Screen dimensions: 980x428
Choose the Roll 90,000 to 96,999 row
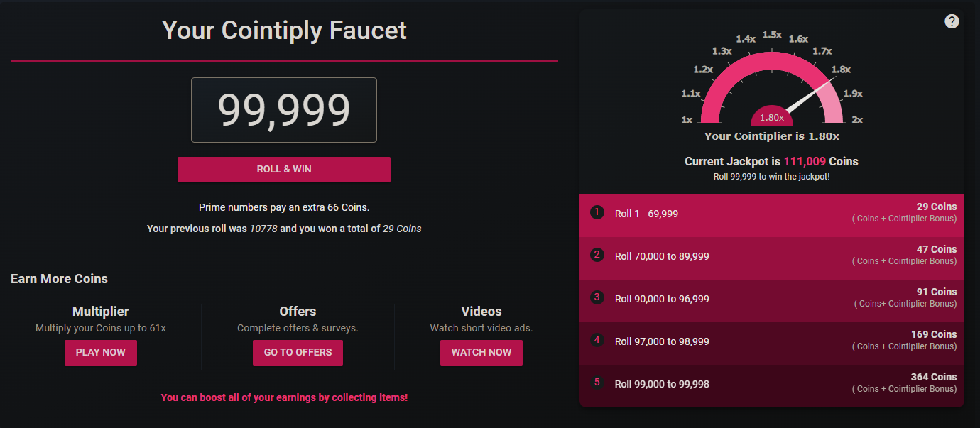point(772,300)
